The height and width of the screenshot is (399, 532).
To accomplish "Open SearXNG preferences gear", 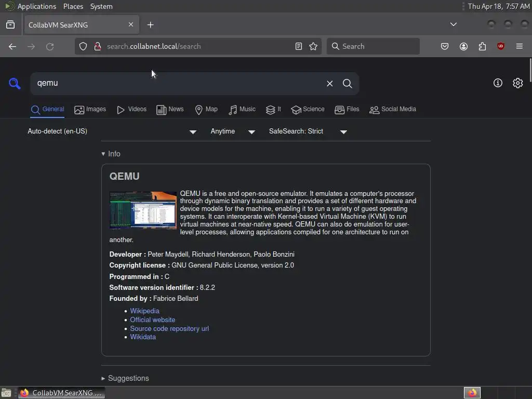I will coord(518,83).
